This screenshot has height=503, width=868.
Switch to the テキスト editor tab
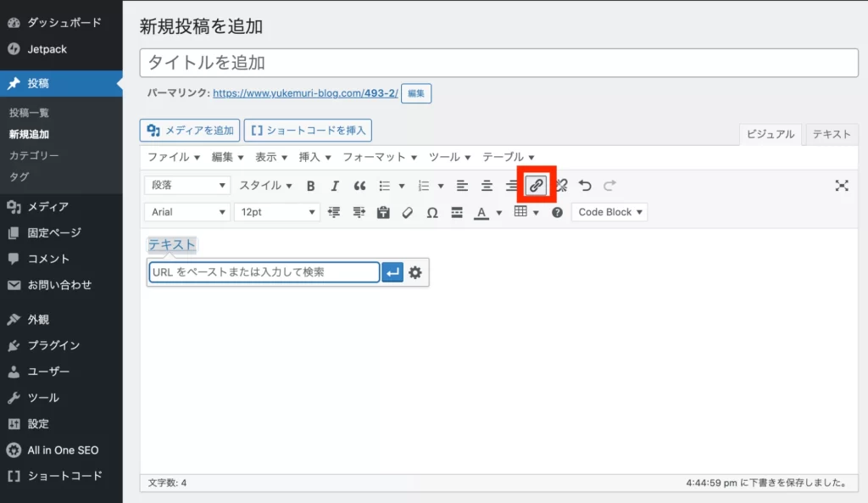pos(832,134)
